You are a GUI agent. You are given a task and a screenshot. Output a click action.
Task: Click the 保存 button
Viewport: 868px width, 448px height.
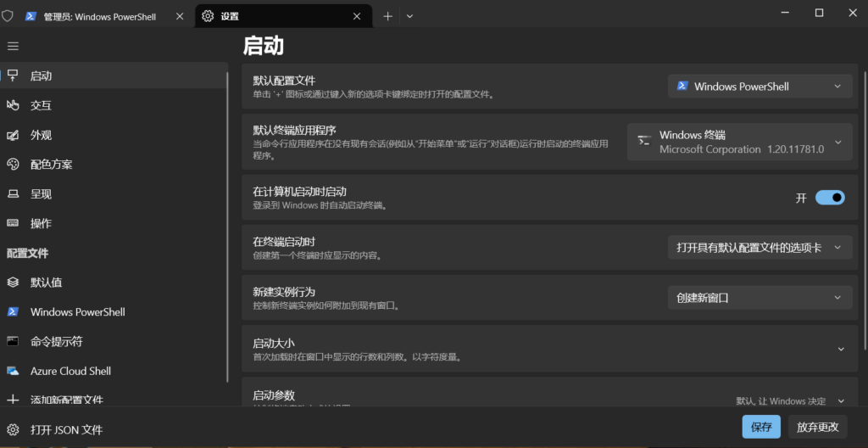click(x=761, y=427)
